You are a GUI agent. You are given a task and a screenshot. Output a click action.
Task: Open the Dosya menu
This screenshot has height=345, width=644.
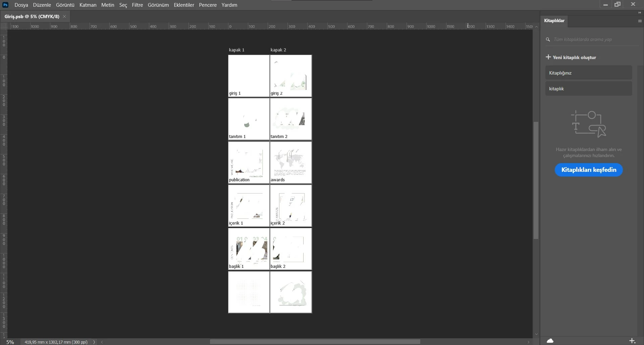pos(21,5)
